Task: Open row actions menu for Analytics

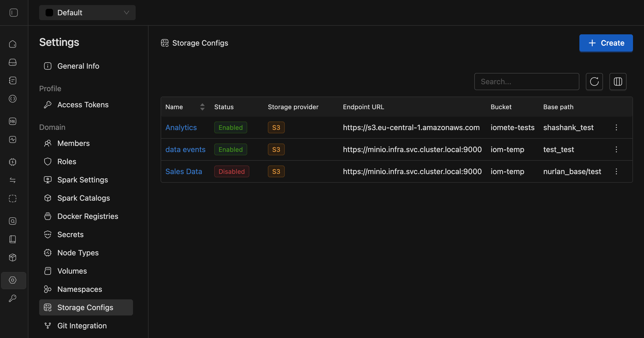Action: tap(616, 127)
